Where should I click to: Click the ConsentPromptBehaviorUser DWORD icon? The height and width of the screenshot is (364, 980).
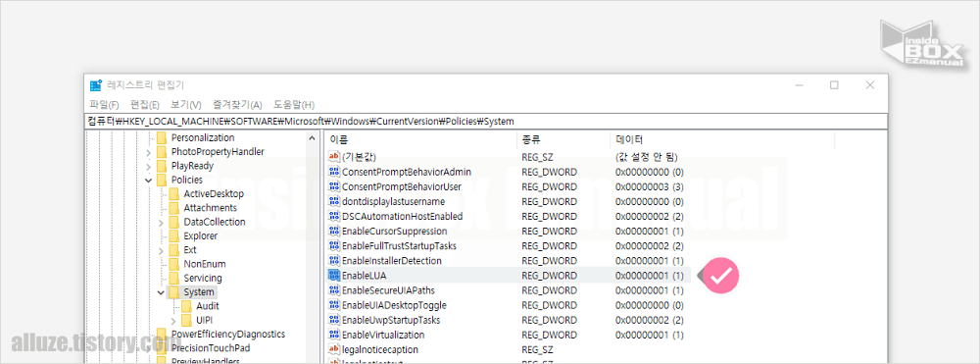tap(334, 186)
